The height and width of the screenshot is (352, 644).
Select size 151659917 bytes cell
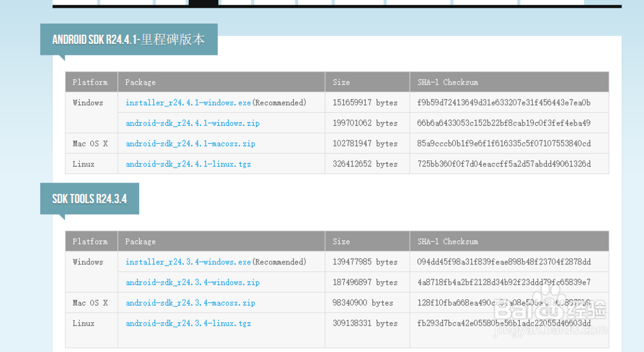(367, 103)
